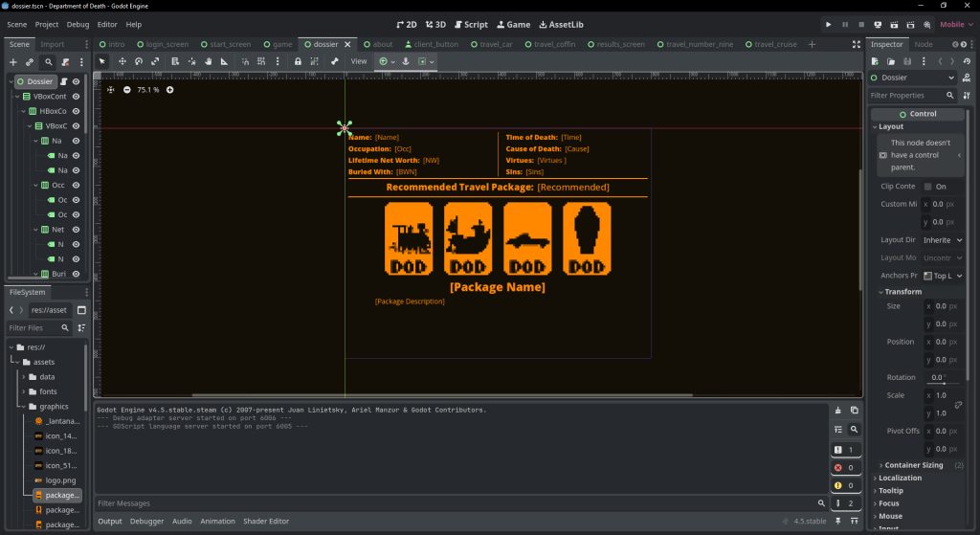Expand the Container Sizing section
This screenshot has width=980, height=535.
tap(913, 465)
